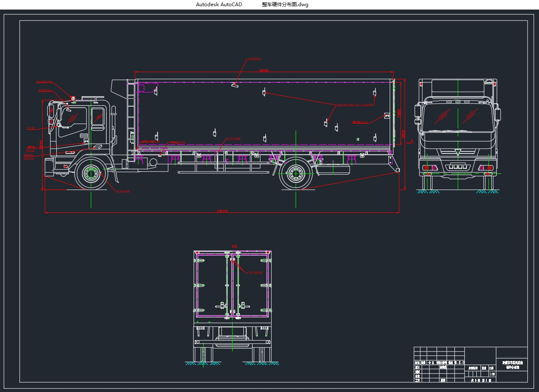
Task: Select the 1980 vertical dimension text
Action: [399, 113]
